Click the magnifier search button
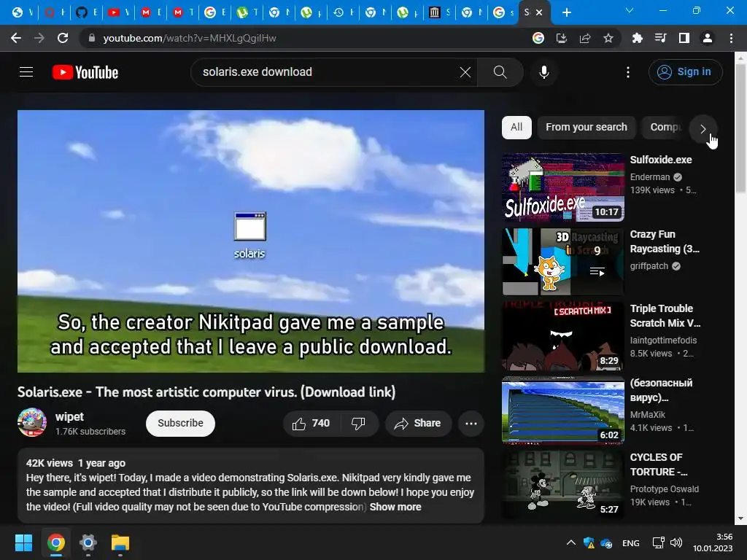Image resolution: width=747 pixels, height=560 pixels. 500,72
